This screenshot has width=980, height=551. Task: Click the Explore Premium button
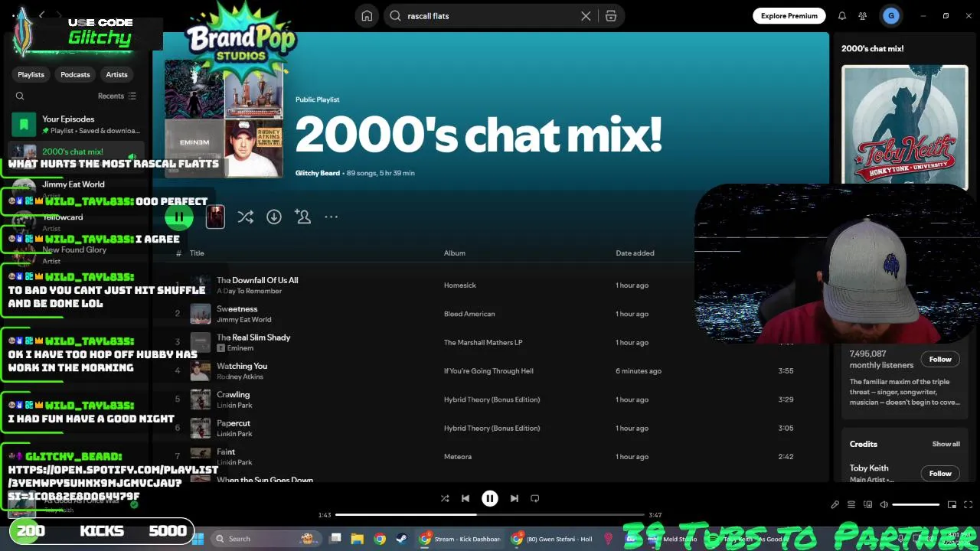click(x=789, y=16)
